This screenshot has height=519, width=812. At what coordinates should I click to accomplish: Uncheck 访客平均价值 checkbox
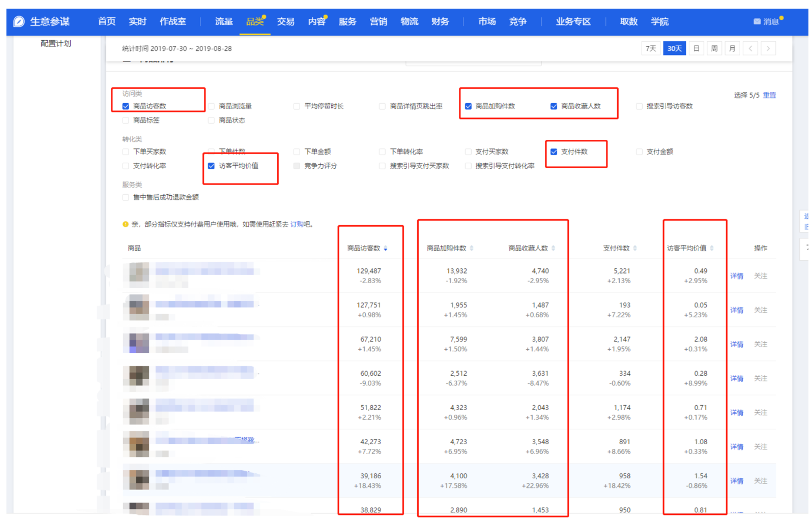[211, 166]
